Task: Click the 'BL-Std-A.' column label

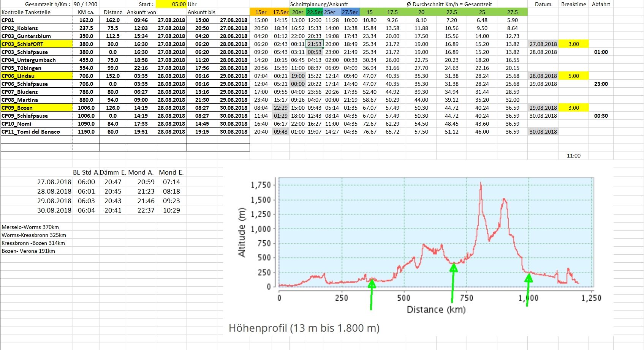Action: (x=86, y=172)
